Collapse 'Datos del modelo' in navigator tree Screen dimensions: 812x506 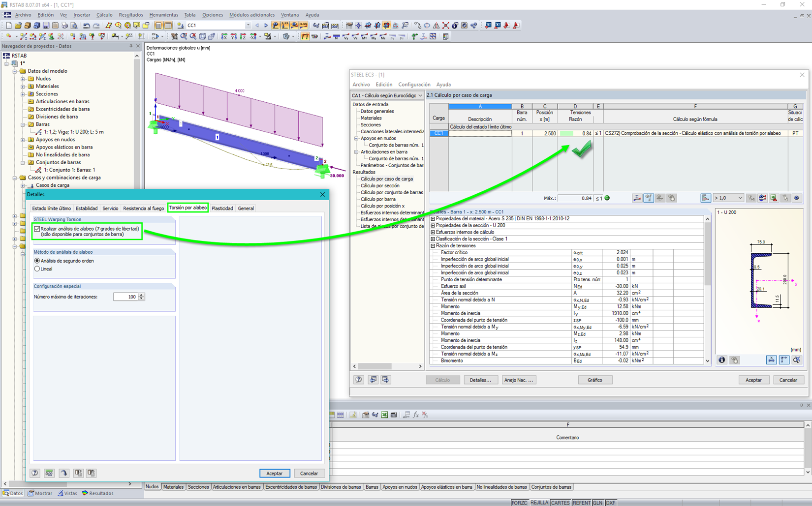point(15,71)
